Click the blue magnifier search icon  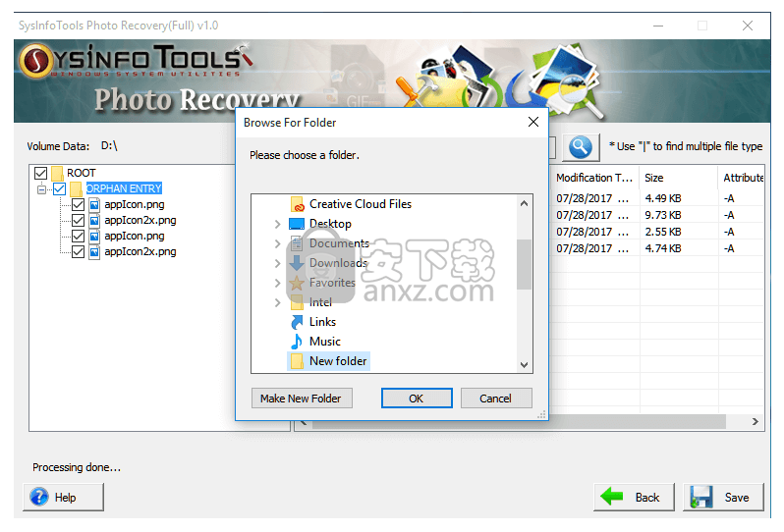[x=581, y=147]
